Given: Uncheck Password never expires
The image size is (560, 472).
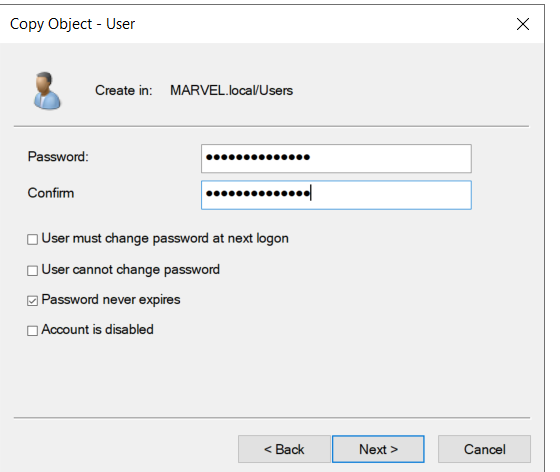Looking at the screenshot, I should point(32,301).
